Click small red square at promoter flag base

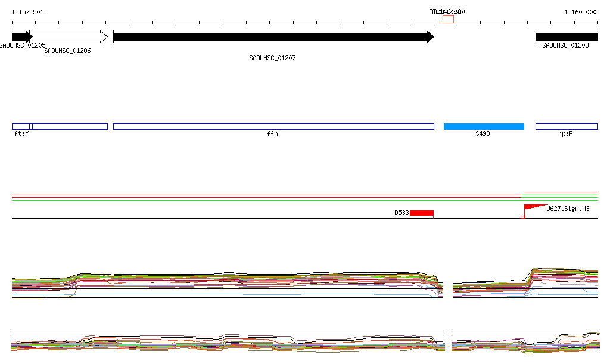(x=523, y=217)
